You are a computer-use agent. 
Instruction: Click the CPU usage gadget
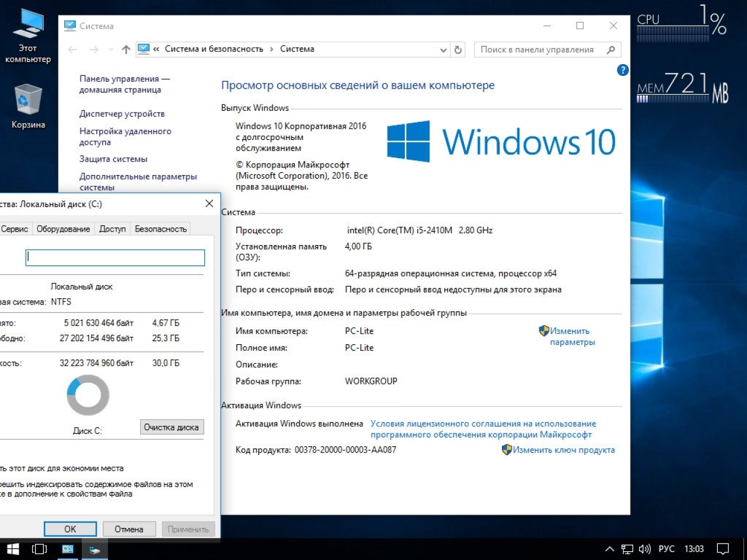681,23
